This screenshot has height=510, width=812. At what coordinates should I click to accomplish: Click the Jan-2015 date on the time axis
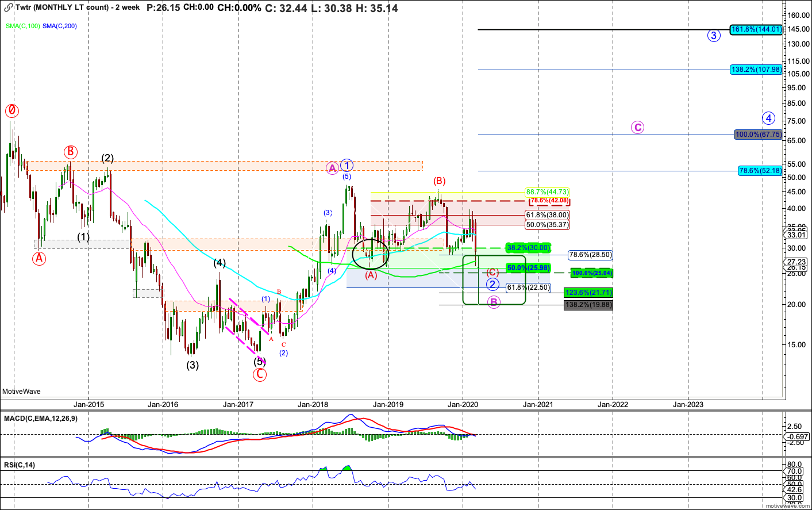88,404
